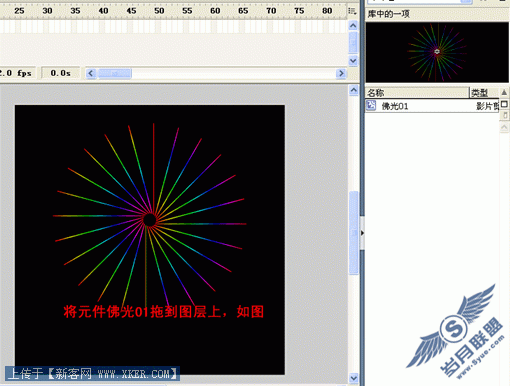Viewport: 510px width, 386px height.
Task: Click timeline horizontal scroll left arrow
Action: click(x=91, y=73)
